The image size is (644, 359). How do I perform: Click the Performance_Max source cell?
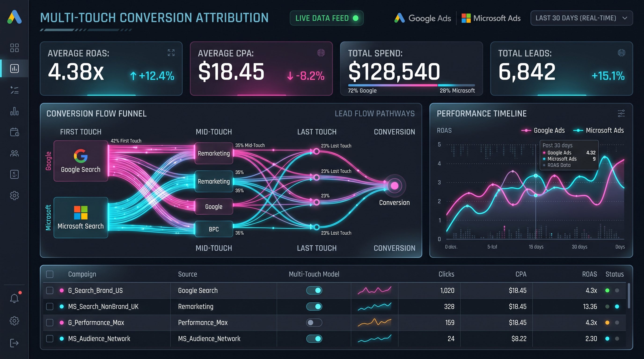tap(203, 322)
